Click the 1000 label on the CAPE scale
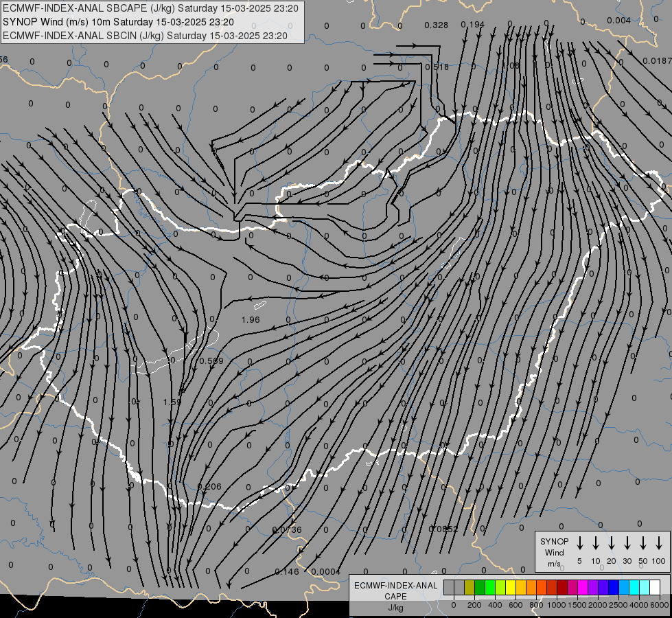The image size is (672, 618). coord(557,605)
